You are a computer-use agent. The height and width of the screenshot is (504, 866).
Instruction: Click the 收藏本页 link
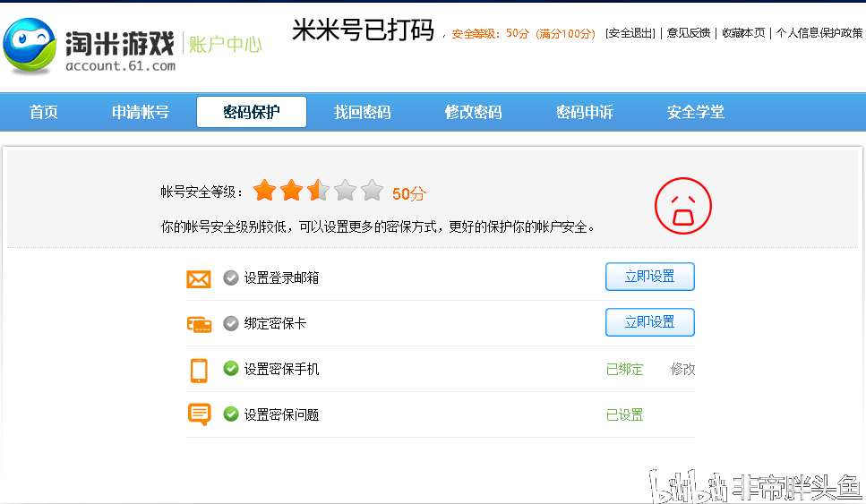743,33
